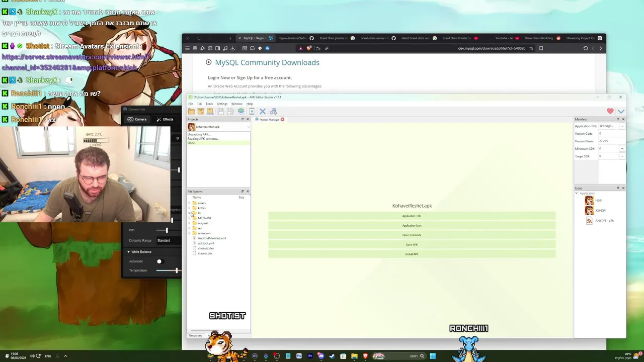This screenshot has width=644, height=362.
Task: Expand the original folder
Action: click(x=189, y=223)
